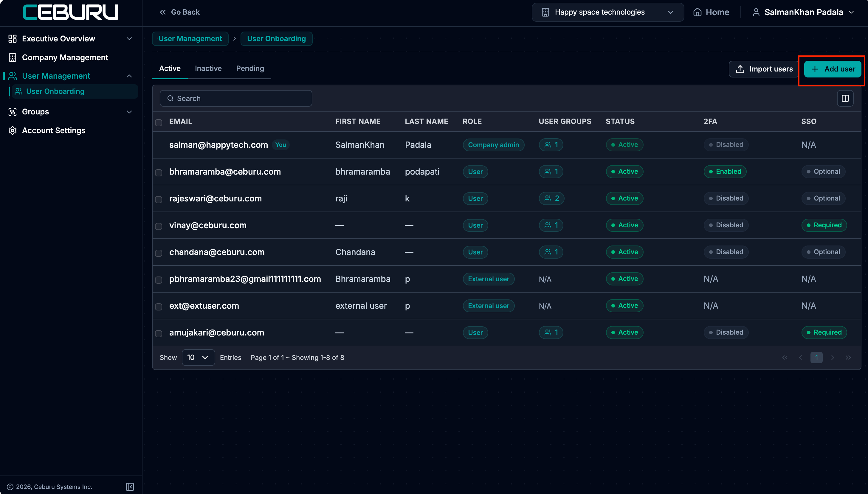
Task: Click the STATUS column header
Action: coord(620,122)
